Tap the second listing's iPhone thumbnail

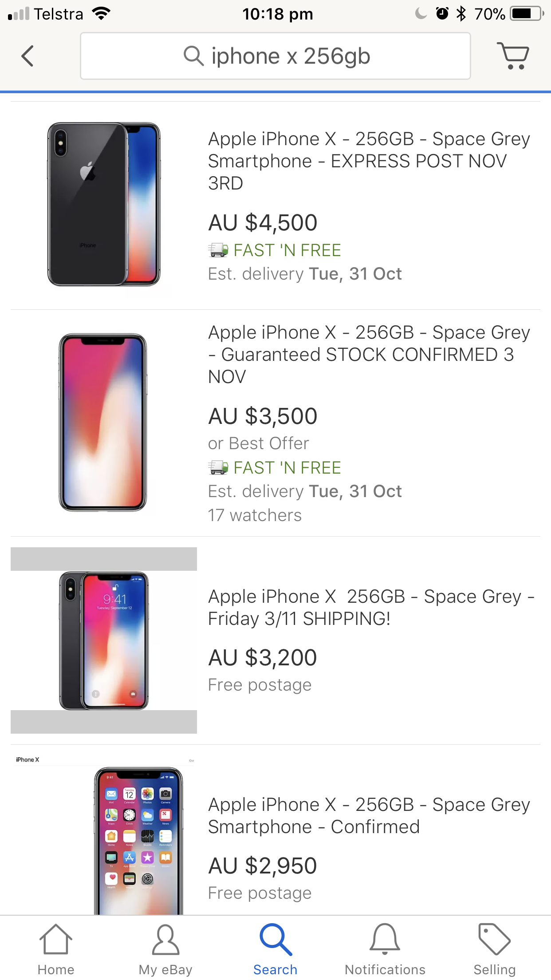[103, 422]
